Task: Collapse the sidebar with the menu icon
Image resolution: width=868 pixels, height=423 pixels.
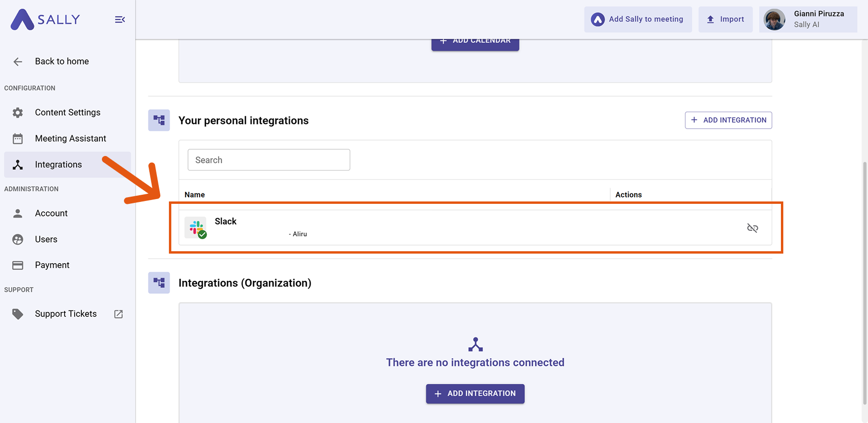Action: (x=120, y=20)
